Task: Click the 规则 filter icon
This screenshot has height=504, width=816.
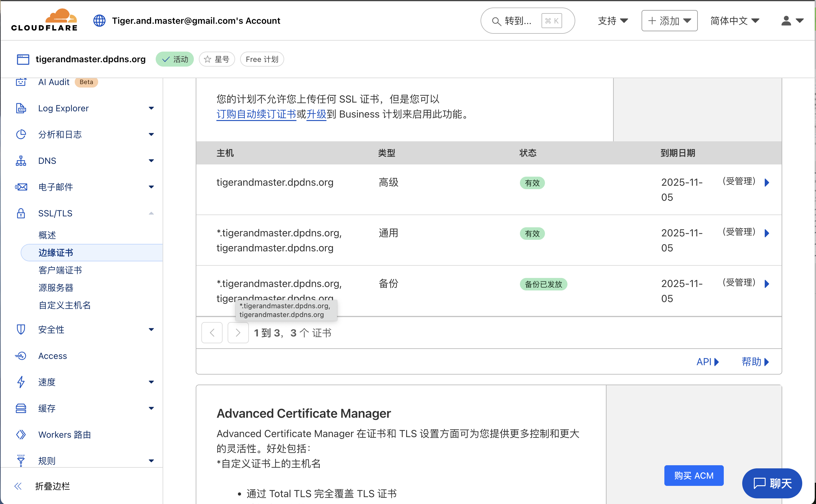Action: point(21,461)
